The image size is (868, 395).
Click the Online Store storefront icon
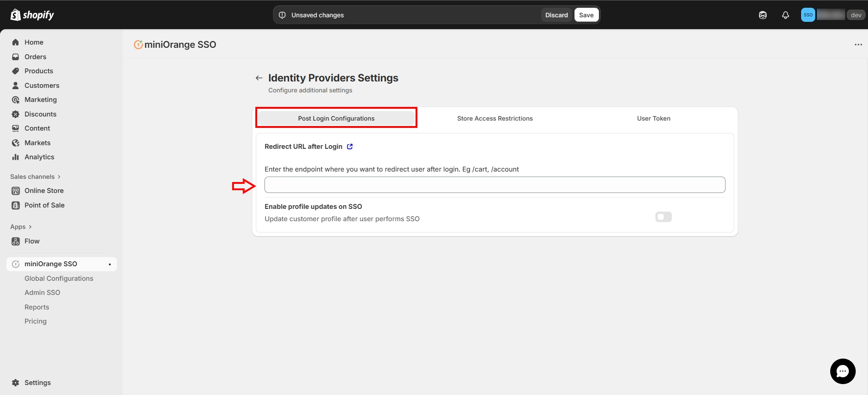coord(15,191)
